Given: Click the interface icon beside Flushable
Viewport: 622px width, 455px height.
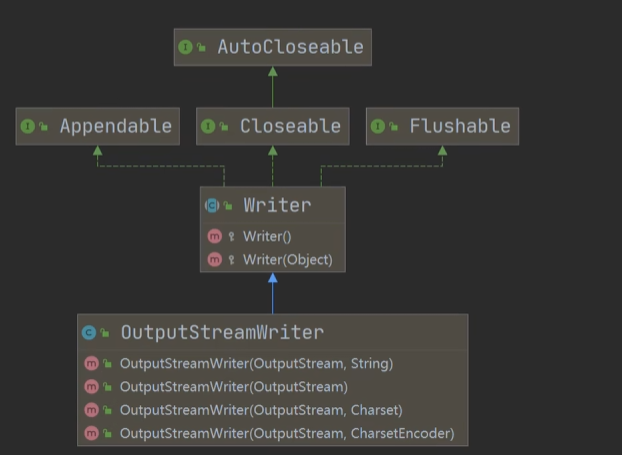Looking at the screenshot, I should (378, 127).
